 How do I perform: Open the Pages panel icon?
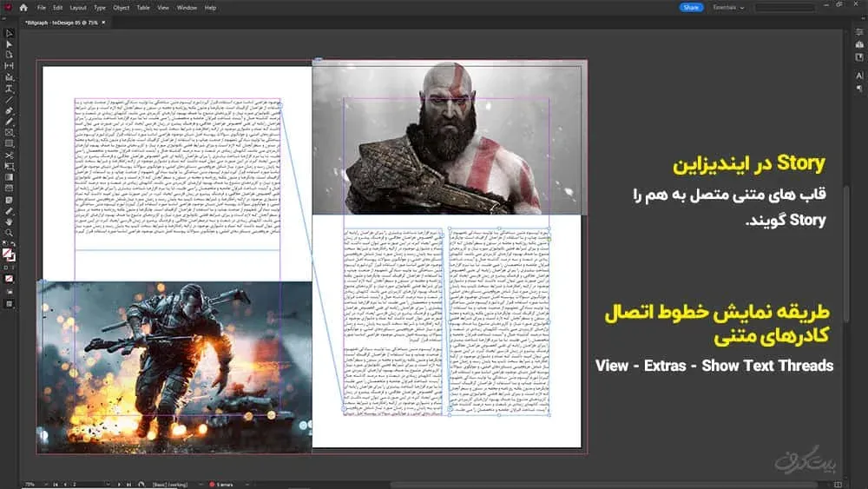click(x=859, y=57)
